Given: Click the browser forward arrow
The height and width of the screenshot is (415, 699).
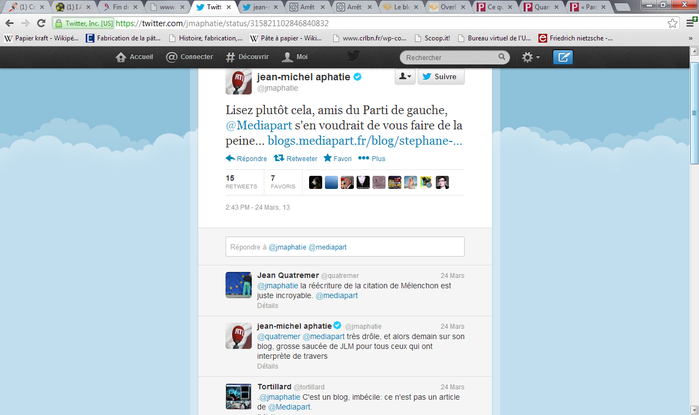Looking at the screenshot, I should [x=25, y=23].
